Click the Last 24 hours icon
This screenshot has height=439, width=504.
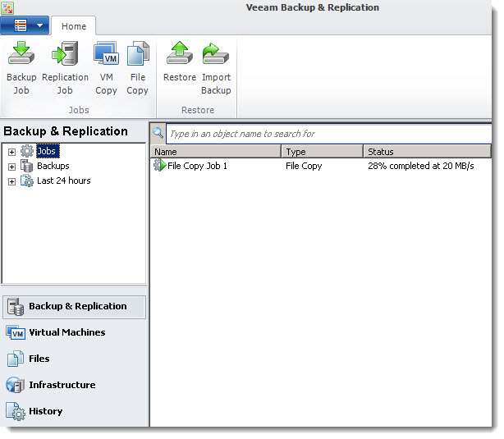[27, 181]
